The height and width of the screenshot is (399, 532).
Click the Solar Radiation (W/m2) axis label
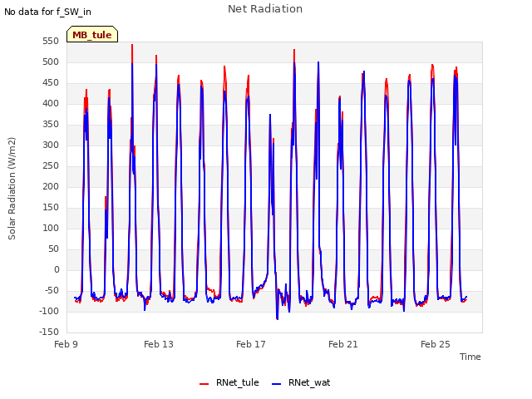pyautogui.click(x=12, y=189)
